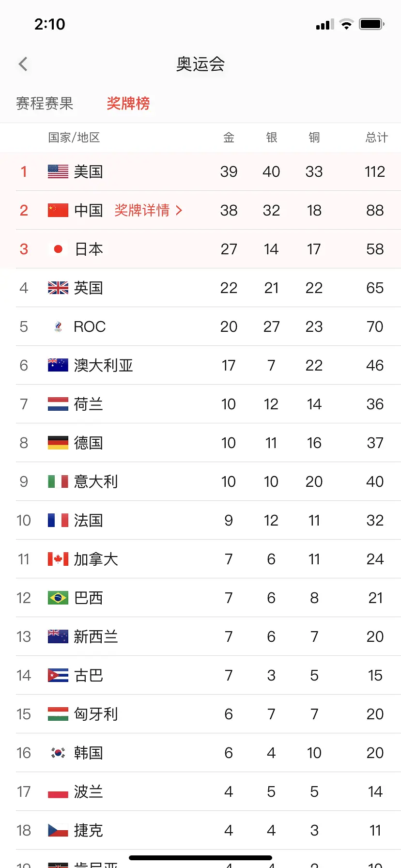Screen dimensions: 401x868
Task: Open 奖牌详情 link for China
Action: coord(142,210)
